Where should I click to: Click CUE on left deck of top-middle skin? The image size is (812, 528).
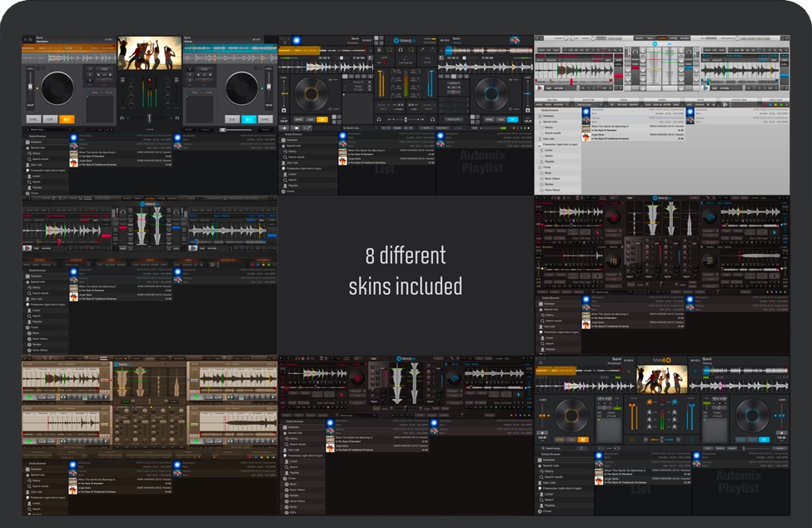[311, 119]
